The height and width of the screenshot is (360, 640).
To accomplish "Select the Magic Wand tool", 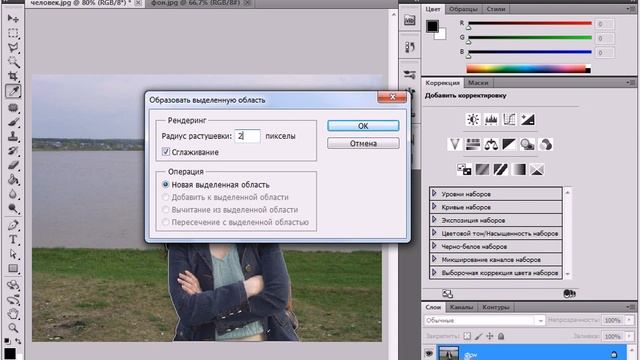I will click(x=13, y=62).
